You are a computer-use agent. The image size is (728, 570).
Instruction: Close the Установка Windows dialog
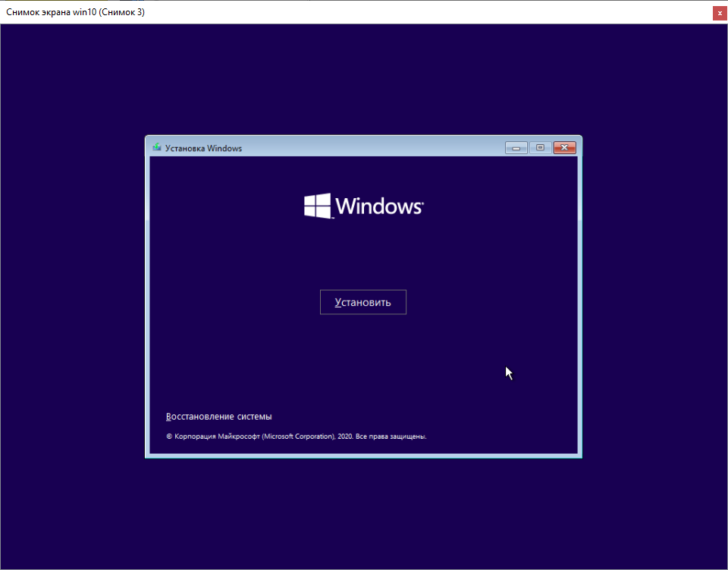[x=564, y=148]
